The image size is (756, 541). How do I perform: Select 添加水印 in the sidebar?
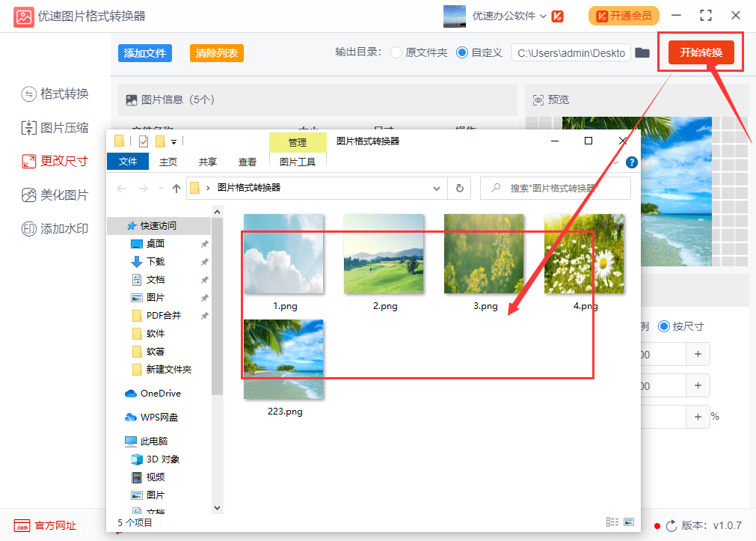(x=55, y=229)
